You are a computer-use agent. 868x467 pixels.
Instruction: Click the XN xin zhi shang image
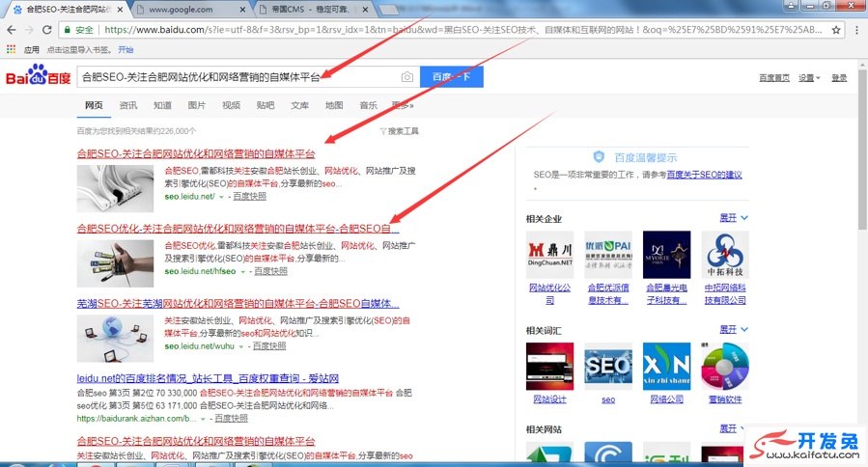(666, 367)
